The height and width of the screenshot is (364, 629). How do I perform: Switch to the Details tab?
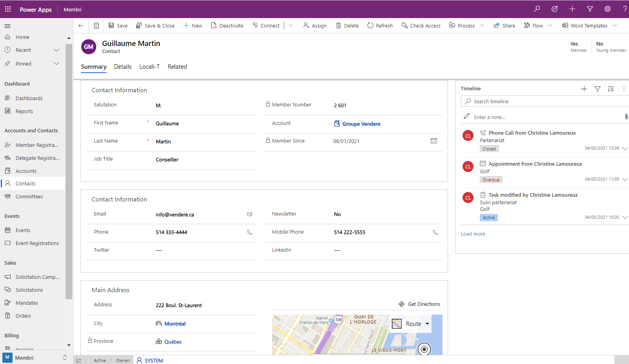coord(123,66)
